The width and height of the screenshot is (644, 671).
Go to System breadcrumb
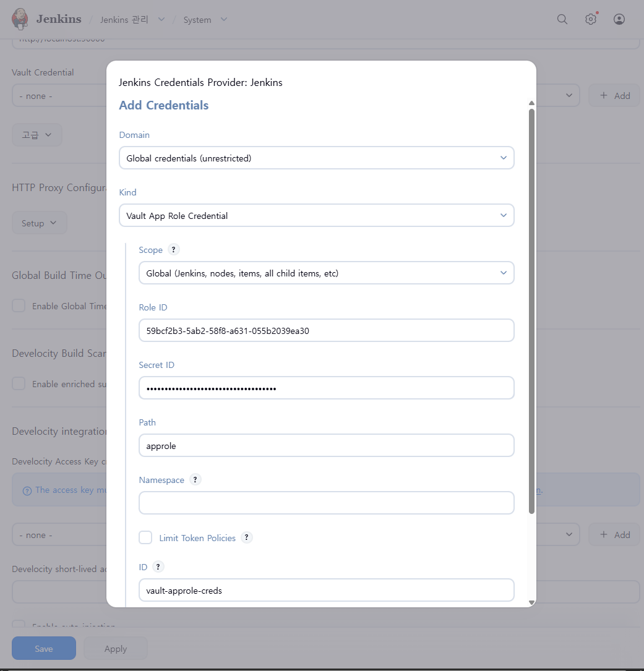pyautogui.click(x=197, y=20)
